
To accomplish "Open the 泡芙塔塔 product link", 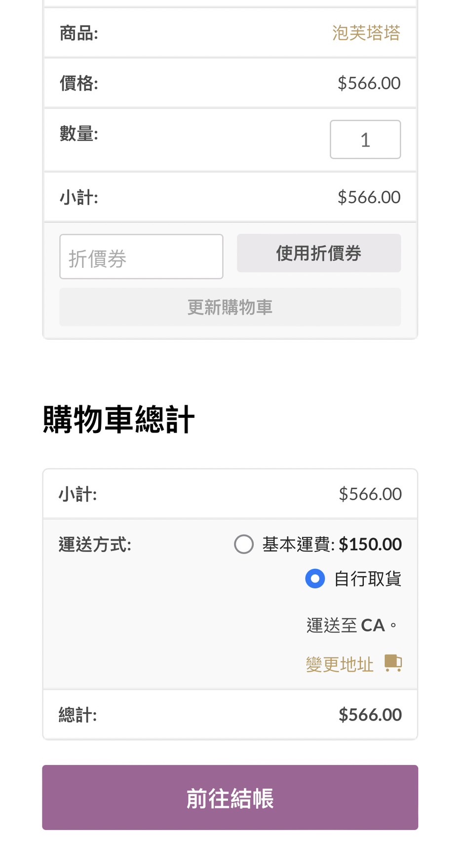I will 366,33.
